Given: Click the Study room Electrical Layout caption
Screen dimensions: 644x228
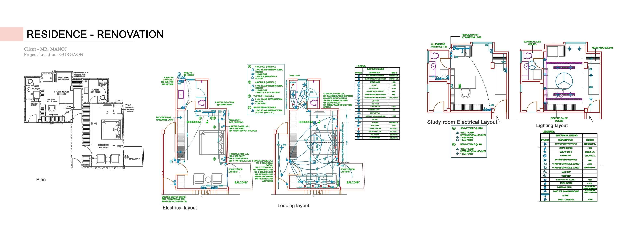Looking at the screenshot, I should click(x=462, y=122).
